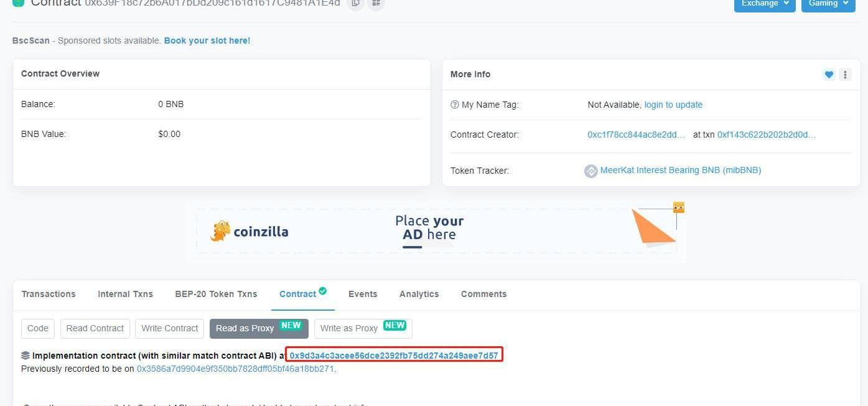The image size is (868, 406).
Task: Open implementation contract 0x9d3a4c3acee56dce2392fb75dd274a249aee7d57
Action: [x=394, y=356]
